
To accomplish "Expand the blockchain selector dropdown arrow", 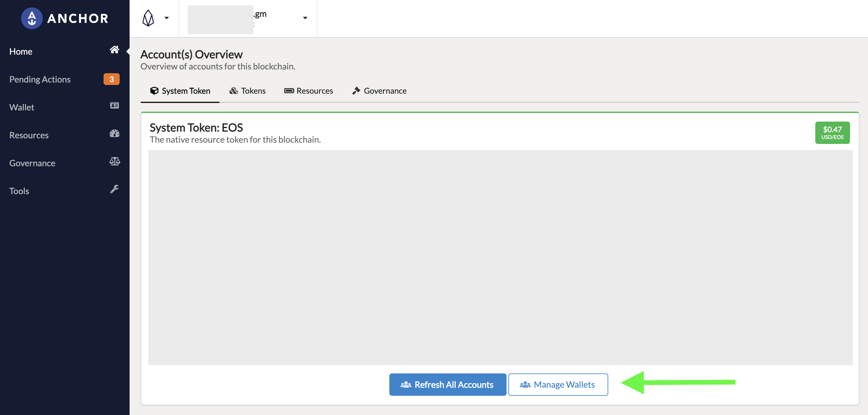I will (166, 18).
